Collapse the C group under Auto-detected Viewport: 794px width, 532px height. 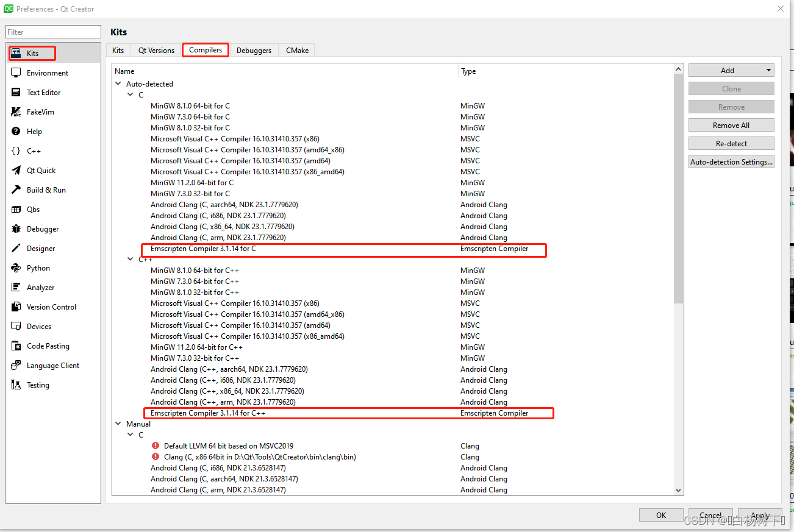(x=130, y=94)
